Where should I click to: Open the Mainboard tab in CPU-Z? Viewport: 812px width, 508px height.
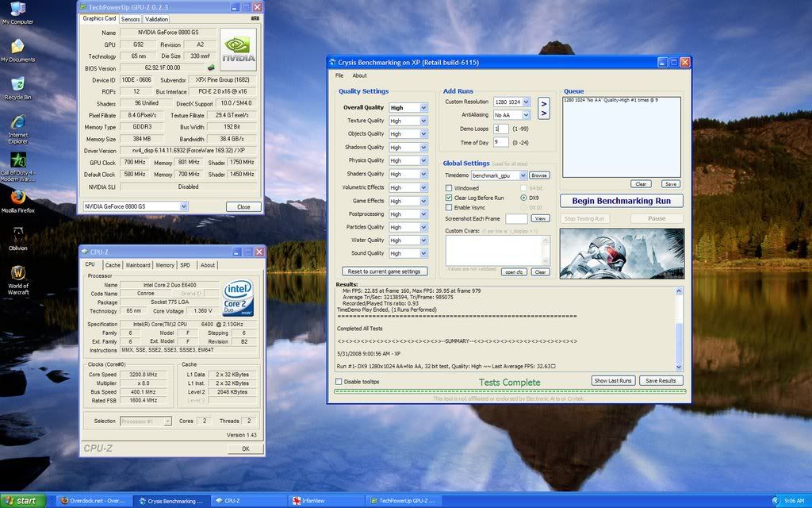(138, 265)
